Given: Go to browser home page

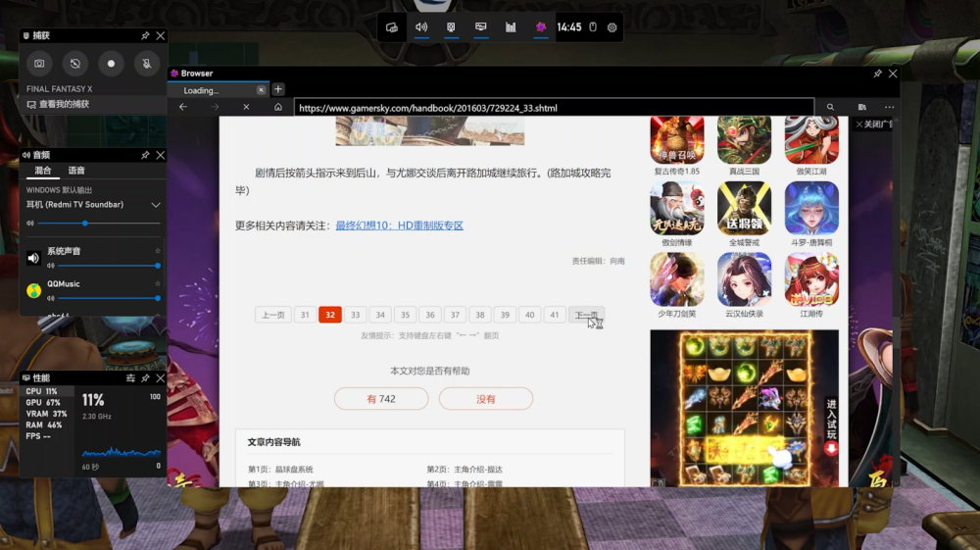Looking at the screenshot, I should (278, 107).
